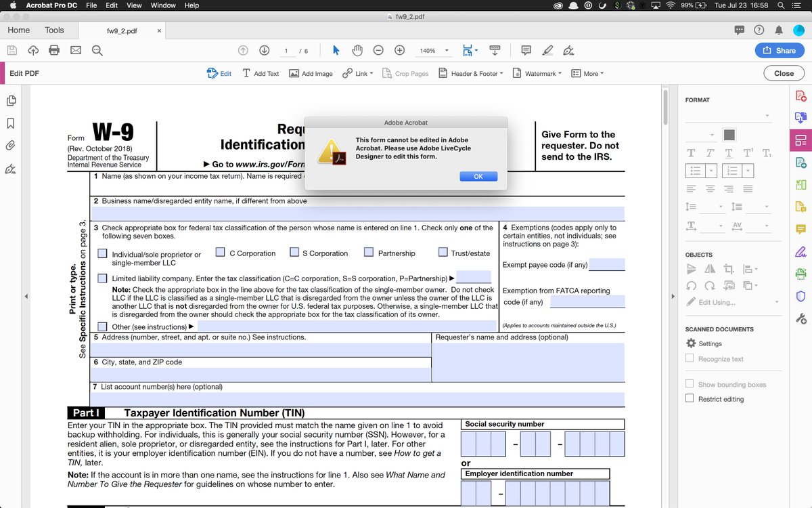The width and height of the screenshot is (812, 508).
Task: Click the zoom in plus icon
Action: (x=400, y=50)
